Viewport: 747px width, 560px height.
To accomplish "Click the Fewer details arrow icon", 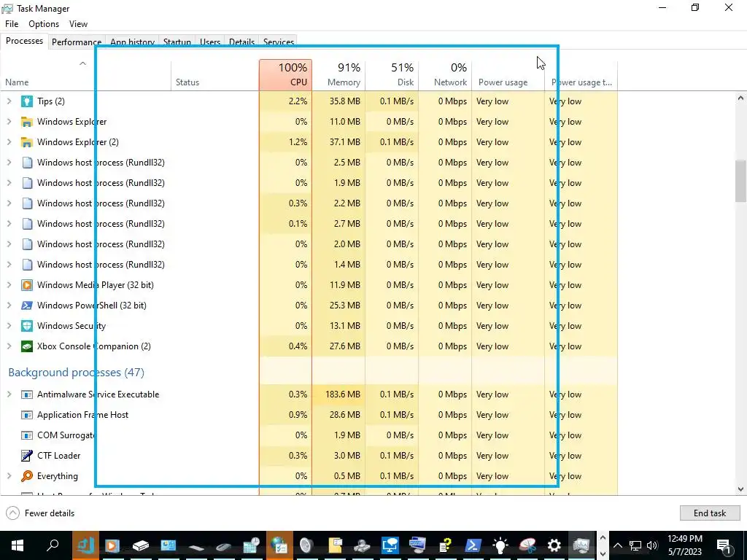I will (13, 513).
